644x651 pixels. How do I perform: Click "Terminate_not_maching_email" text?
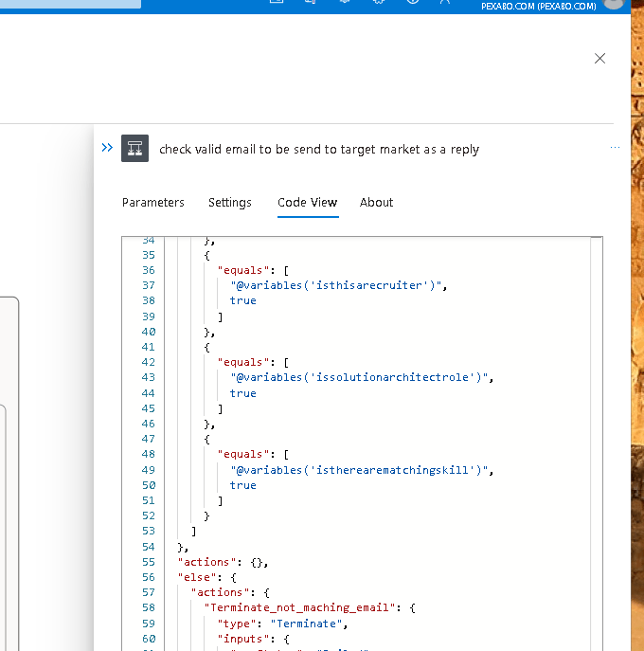tap(299, 607)
